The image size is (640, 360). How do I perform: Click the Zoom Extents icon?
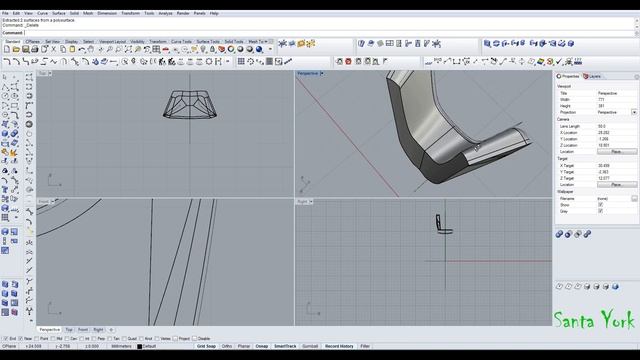(x=128, y=49)
